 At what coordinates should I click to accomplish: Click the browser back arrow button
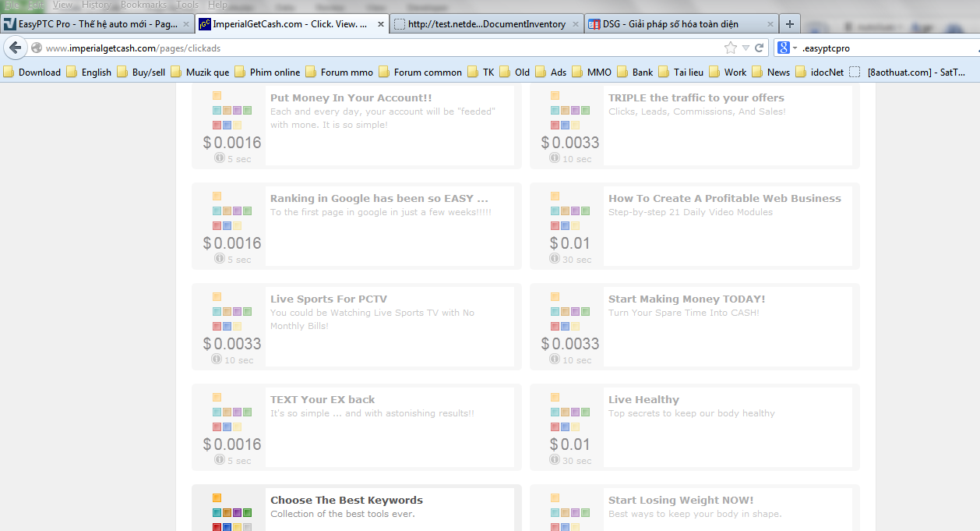pos(15,48)
